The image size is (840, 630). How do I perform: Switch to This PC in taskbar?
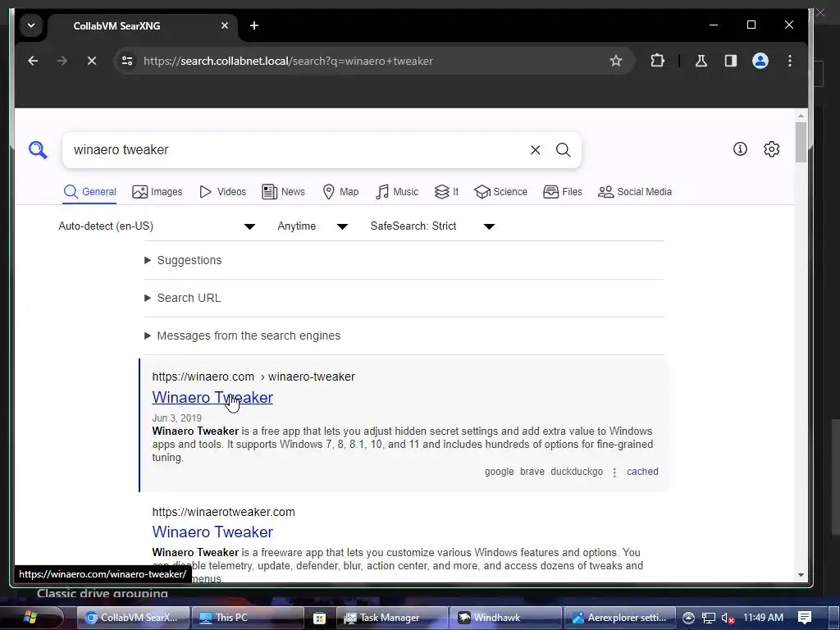(x=248, y=618)
